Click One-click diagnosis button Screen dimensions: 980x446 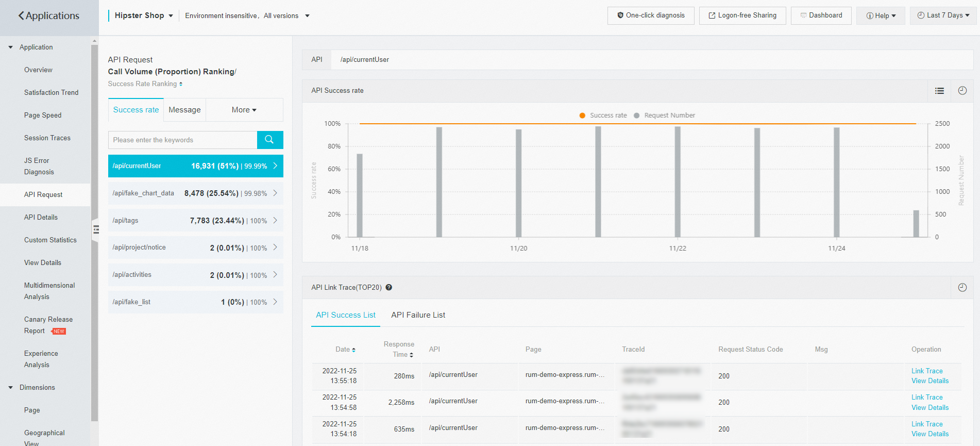pos(650,15)
